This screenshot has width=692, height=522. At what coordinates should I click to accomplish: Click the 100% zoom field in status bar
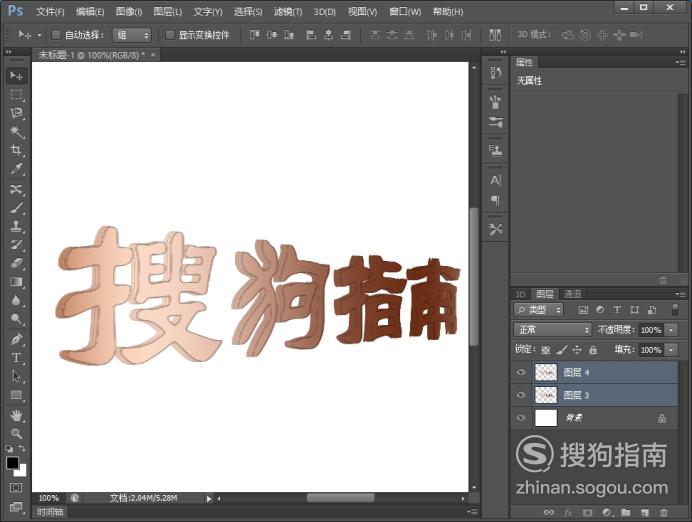[49, 498]
